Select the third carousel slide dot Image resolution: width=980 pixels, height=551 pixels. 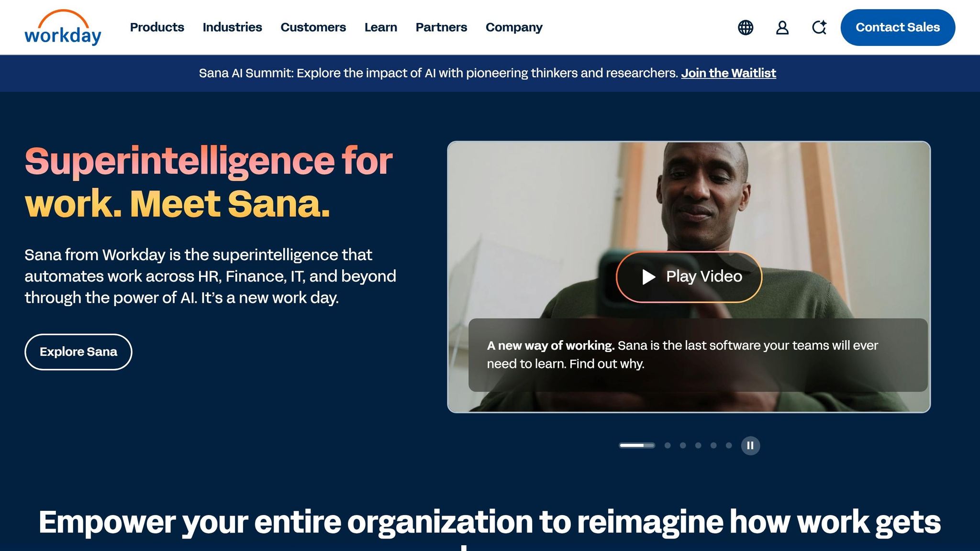click(x=683, y=445)
